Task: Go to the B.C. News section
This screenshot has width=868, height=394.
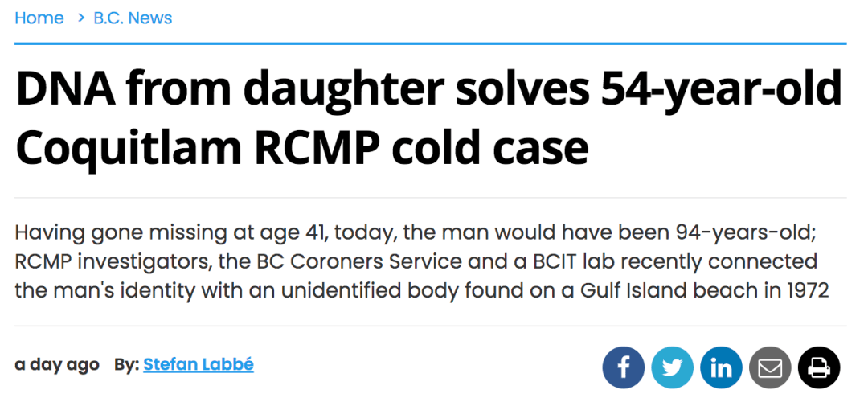Action: click(133, 18)
